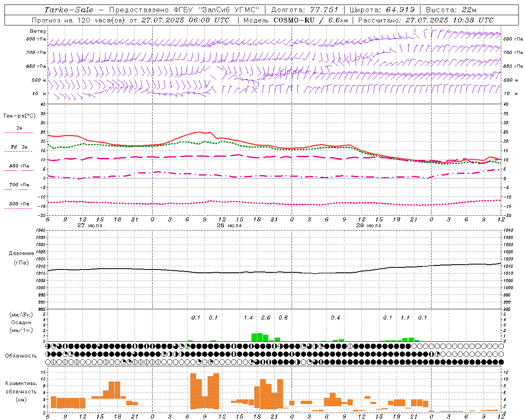Click the 'Осадки' precipitation label

(x=21, y=322)
